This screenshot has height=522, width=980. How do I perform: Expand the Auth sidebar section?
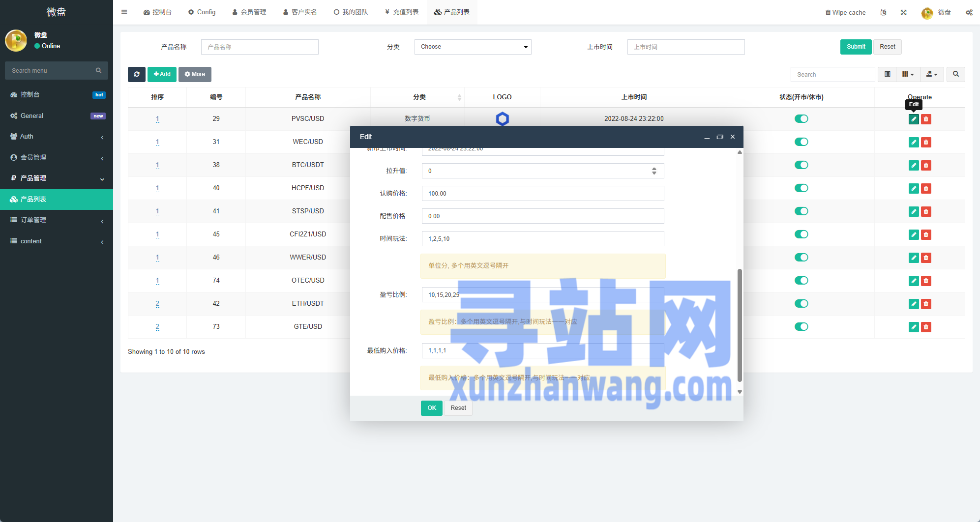[x=57, y=137]
